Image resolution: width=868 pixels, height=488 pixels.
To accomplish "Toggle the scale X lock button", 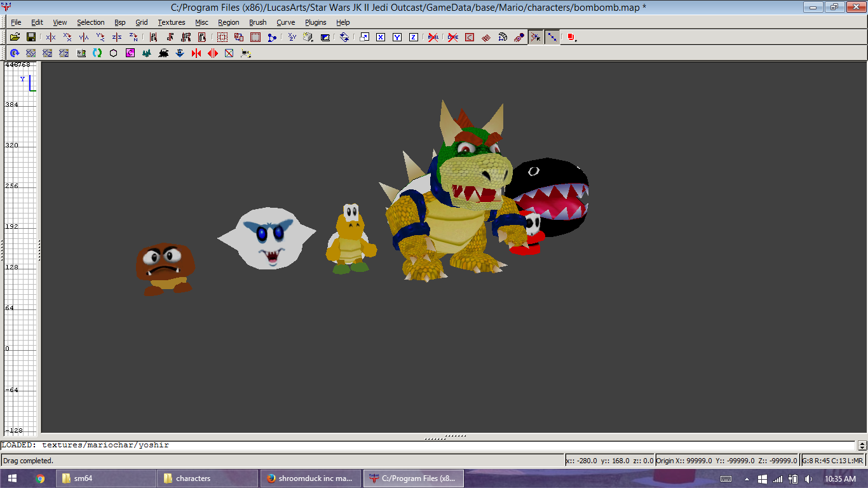I will (x=381, y=37).
